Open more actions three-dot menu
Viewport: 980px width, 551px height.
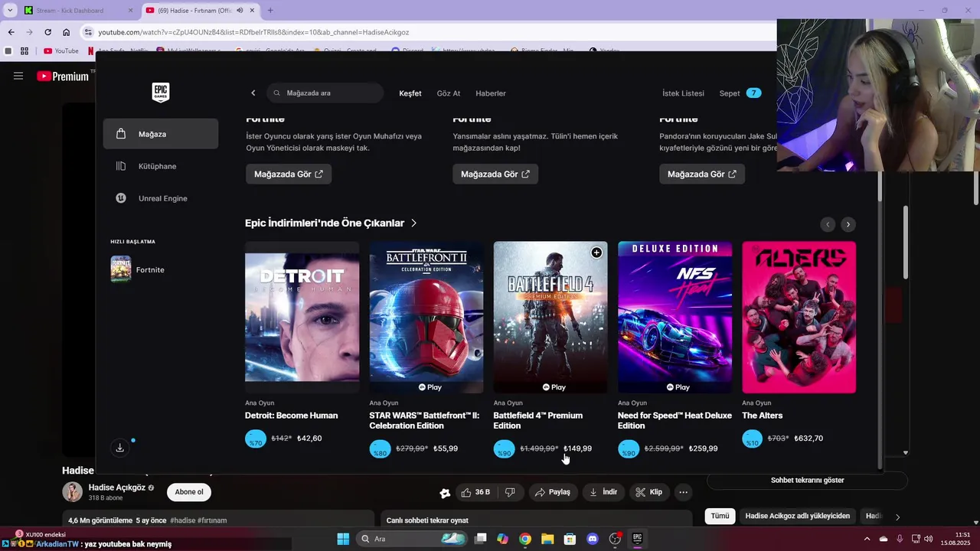[x=684, y=492]
